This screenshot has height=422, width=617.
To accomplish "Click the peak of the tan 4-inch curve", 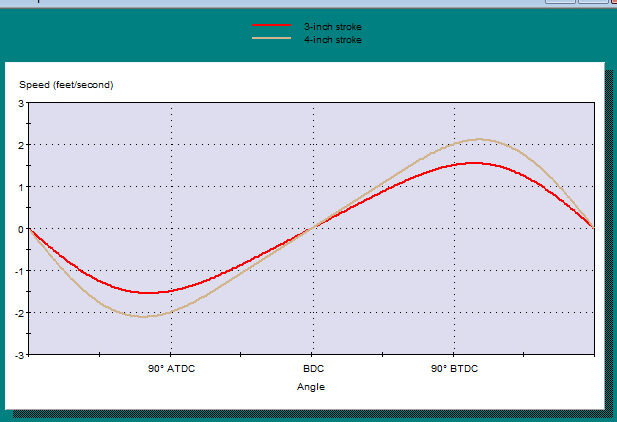I will [x=479, y=139].
